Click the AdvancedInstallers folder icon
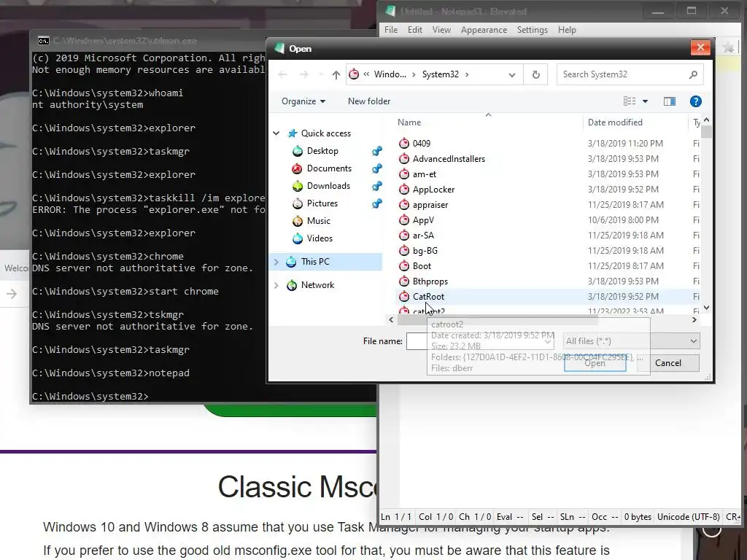 (x=404, y=158)
